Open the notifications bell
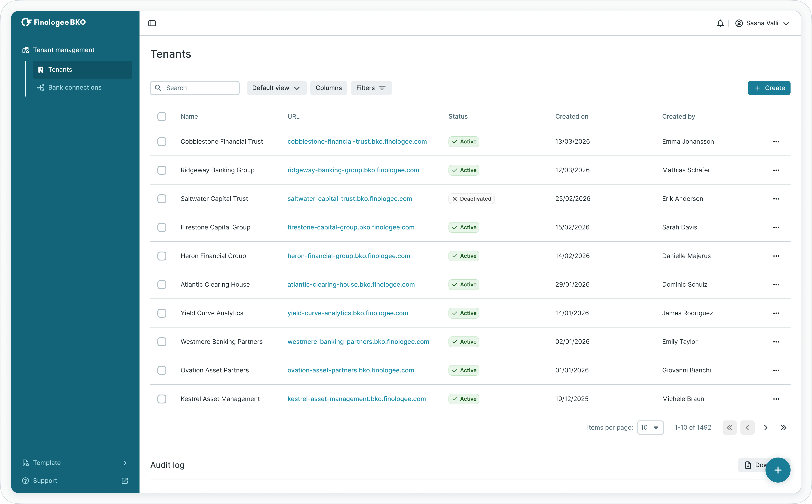The height and width of the screenshot is (504, 812). [720, 23]
